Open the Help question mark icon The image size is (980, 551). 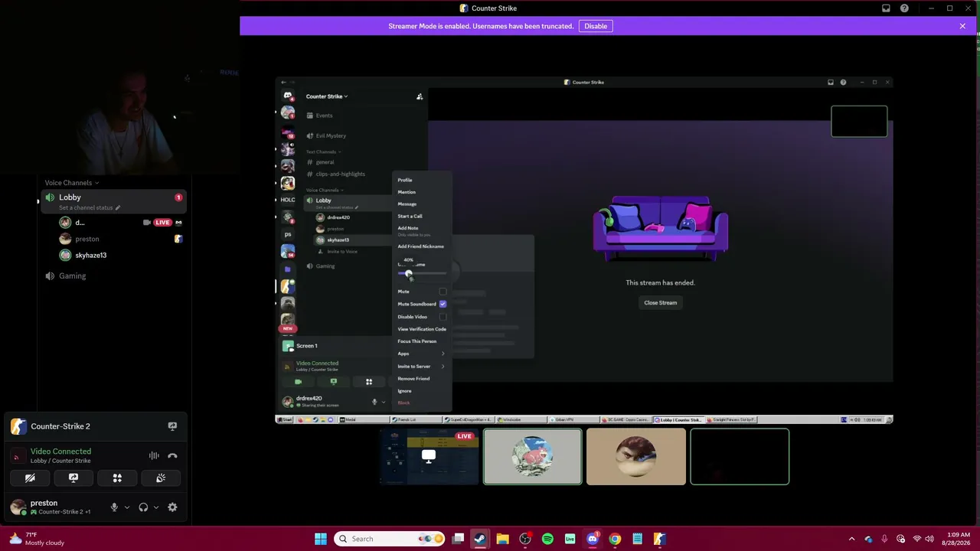(x=904, y=8)
